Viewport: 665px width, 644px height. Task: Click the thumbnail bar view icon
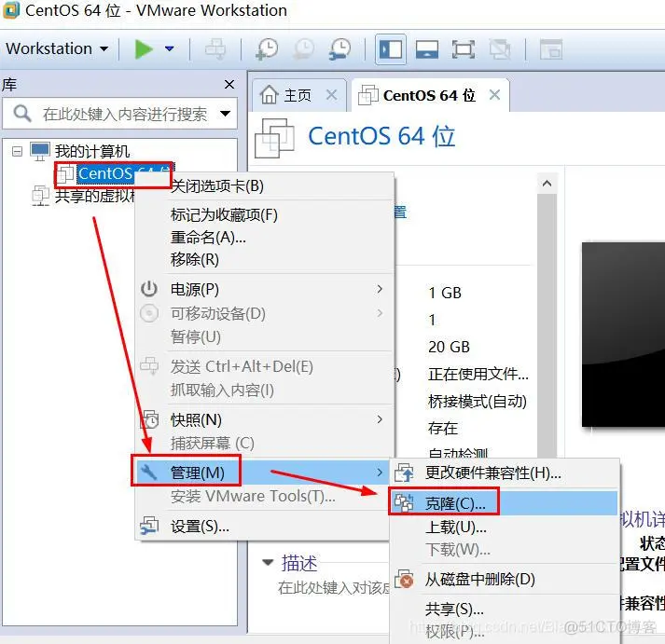(x=427, y=49)
